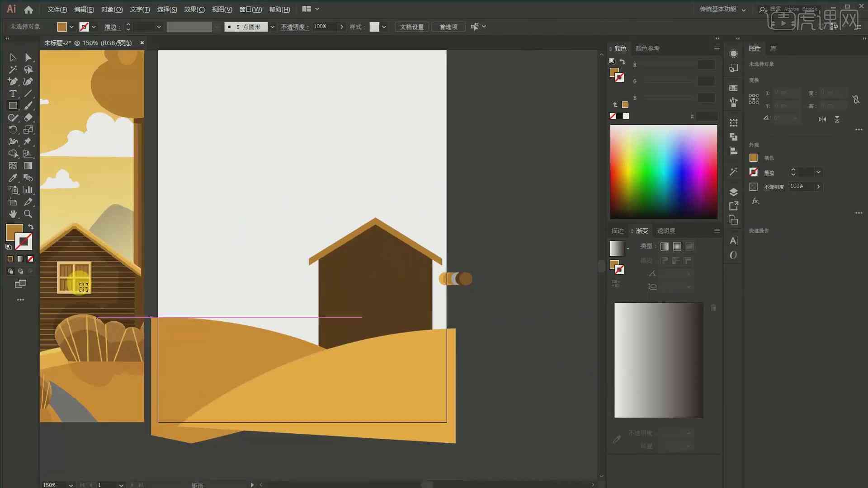This screenshot has height=488, width=868.
Task: Enable stroke color toggle in properties
Action: pos(754,172)
